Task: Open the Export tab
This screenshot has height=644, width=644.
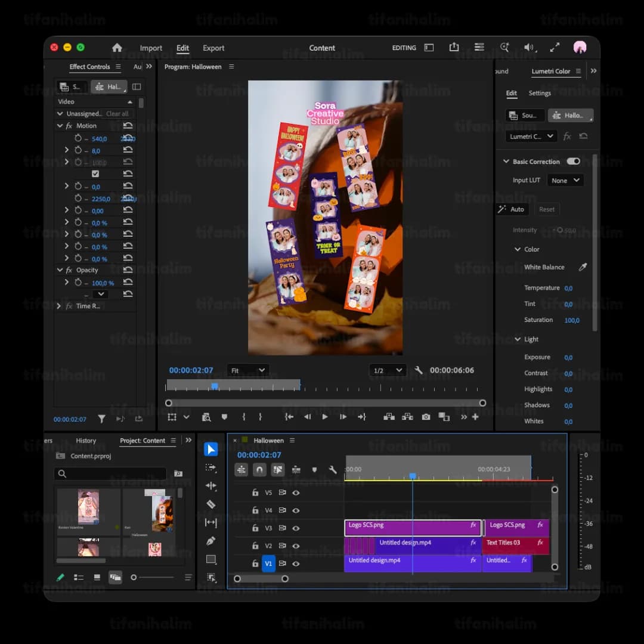Action: 213,48
